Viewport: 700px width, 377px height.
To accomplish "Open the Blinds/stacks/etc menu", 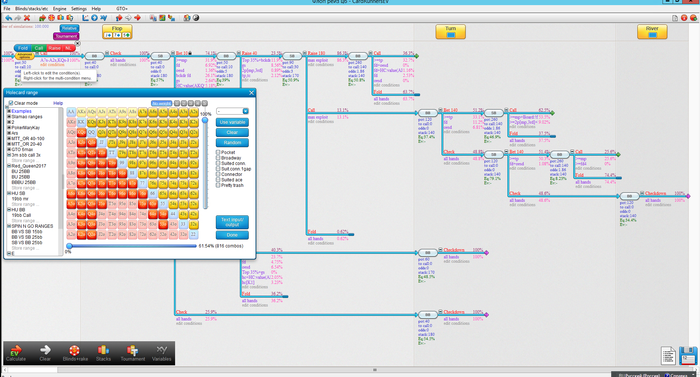I will coord(31,8).
